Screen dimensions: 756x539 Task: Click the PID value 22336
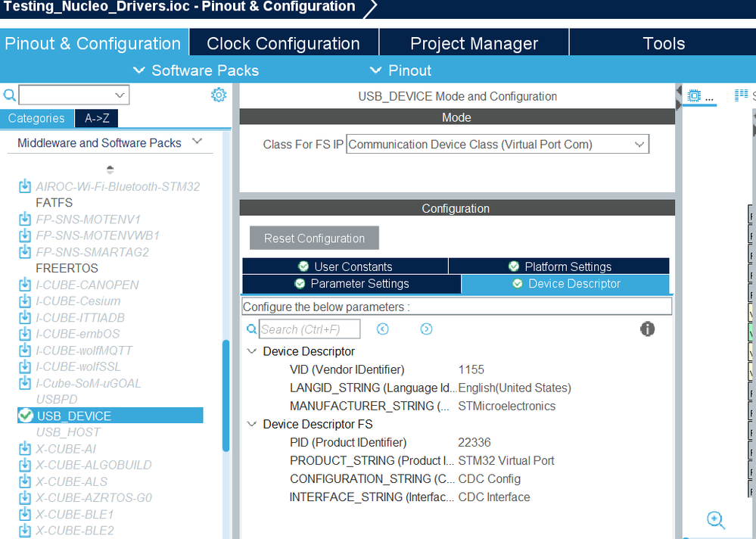(x=474, y=443)
